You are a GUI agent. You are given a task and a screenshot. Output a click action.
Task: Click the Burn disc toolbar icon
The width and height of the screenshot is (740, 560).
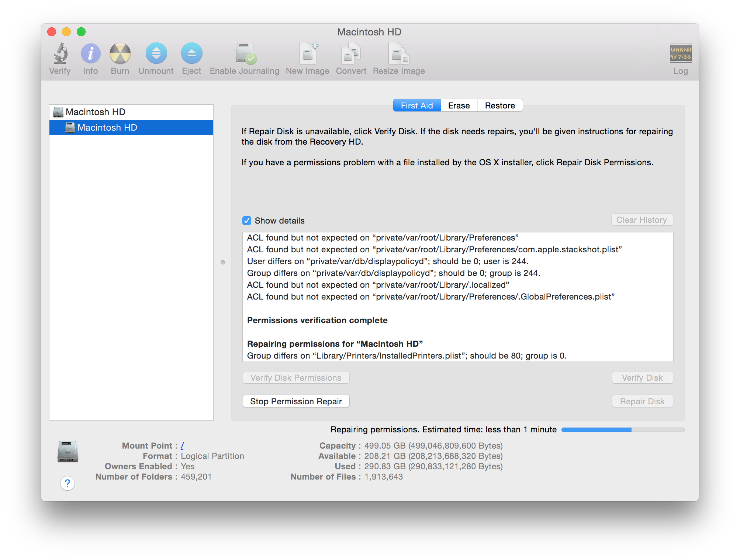pos(120,53)
